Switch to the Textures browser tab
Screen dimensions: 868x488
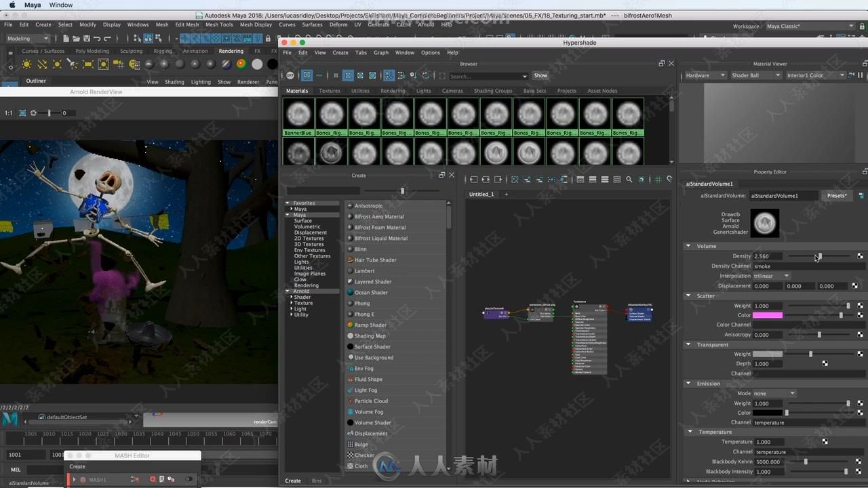[330, 91]
